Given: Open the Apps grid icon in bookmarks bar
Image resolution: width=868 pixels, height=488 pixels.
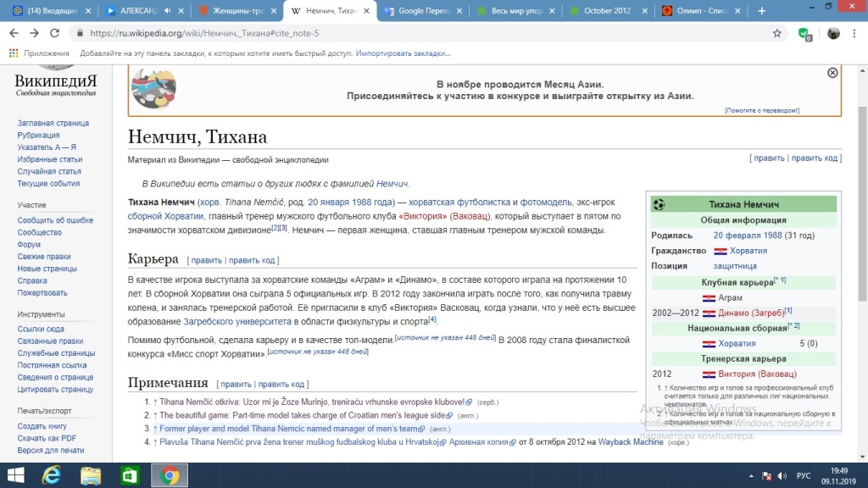Looking at the screenshot, I should (14, 53).
